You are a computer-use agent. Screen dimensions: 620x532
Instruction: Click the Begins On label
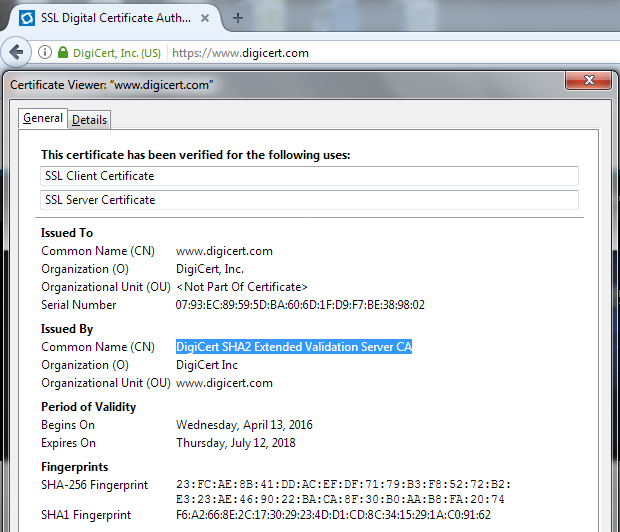[x=68, y=425]
